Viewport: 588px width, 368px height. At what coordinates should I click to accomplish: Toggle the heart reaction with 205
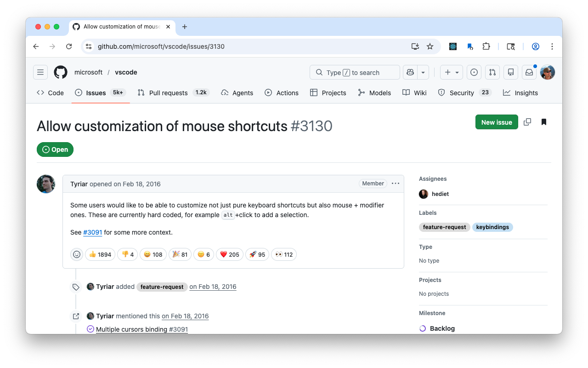[229, 254]
